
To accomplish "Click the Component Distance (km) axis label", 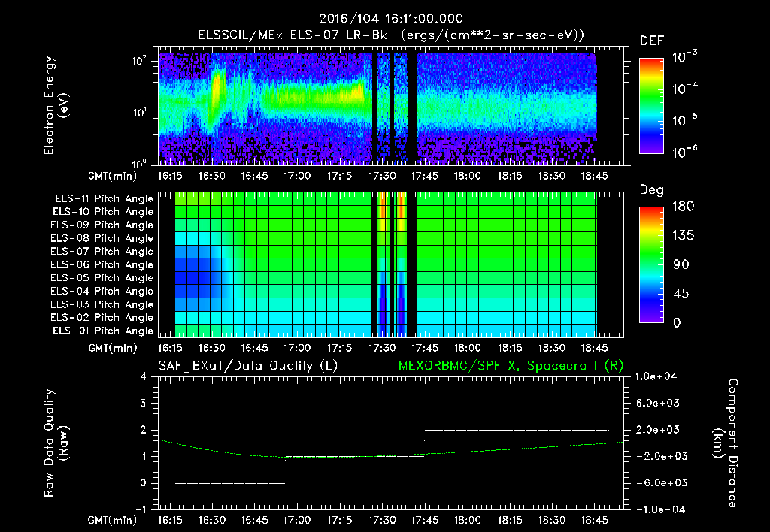I will pyautogui.click(x=726, y=443).
